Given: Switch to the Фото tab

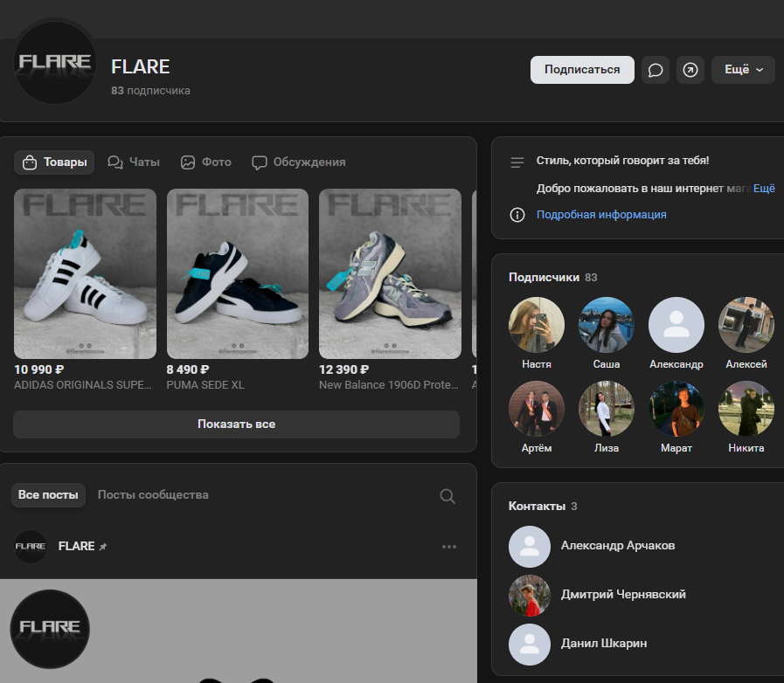Looking at the screenshot, I should coord(206,162).
